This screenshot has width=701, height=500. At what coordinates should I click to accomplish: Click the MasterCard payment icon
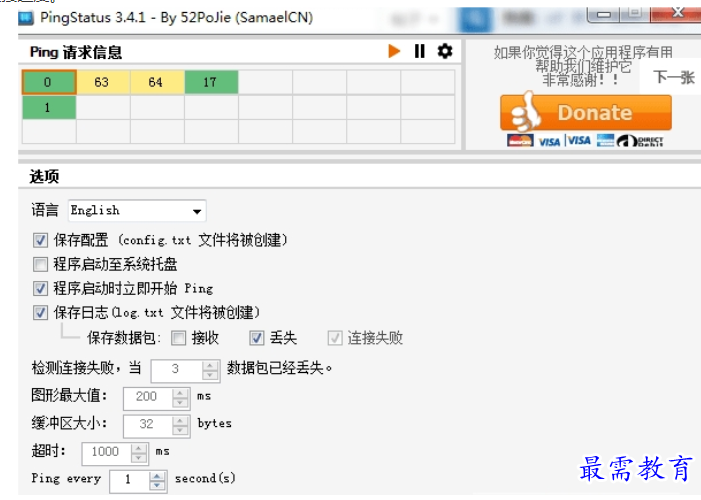(520, 141)
